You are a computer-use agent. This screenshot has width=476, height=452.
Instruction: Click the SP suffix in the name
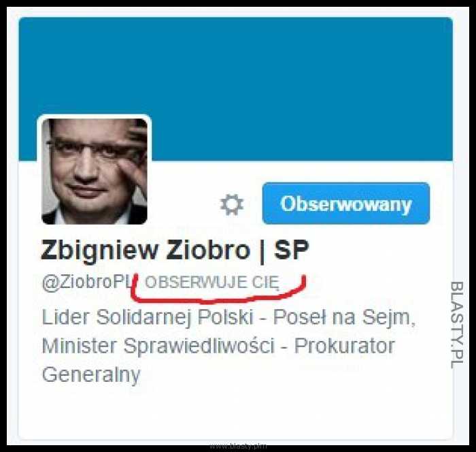click(x=291, y=250)
